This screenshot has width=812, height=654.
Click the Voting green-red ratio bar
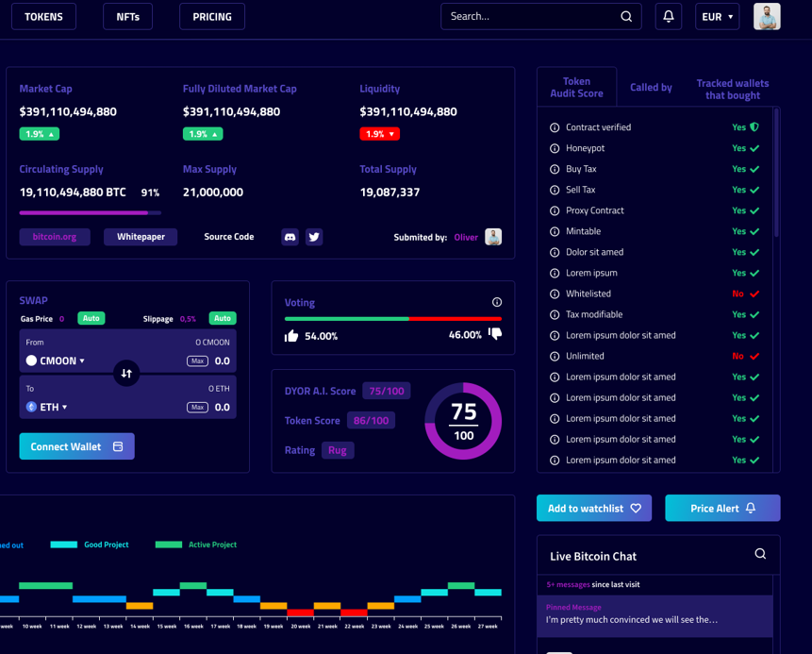pyautogui.click(x=393, y=319)
